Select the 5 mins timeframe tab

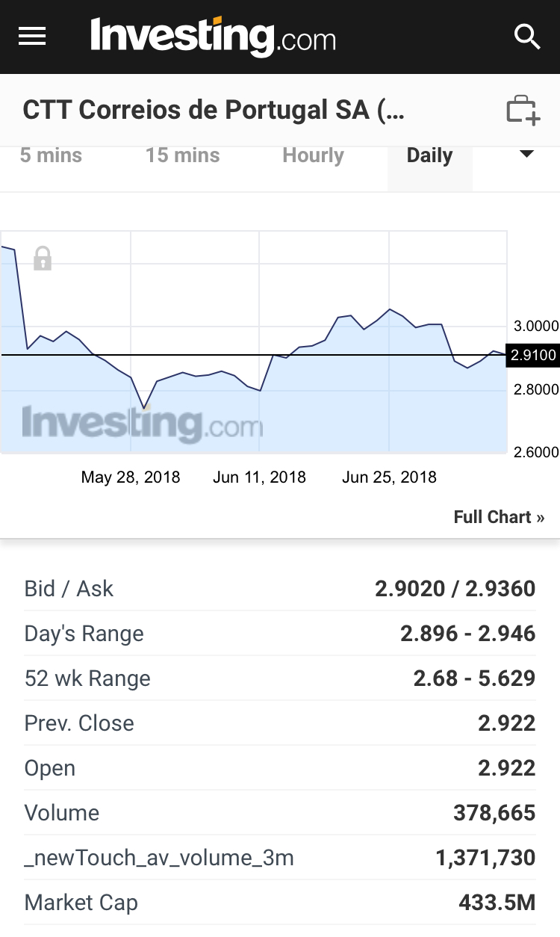tap(51, 155)
